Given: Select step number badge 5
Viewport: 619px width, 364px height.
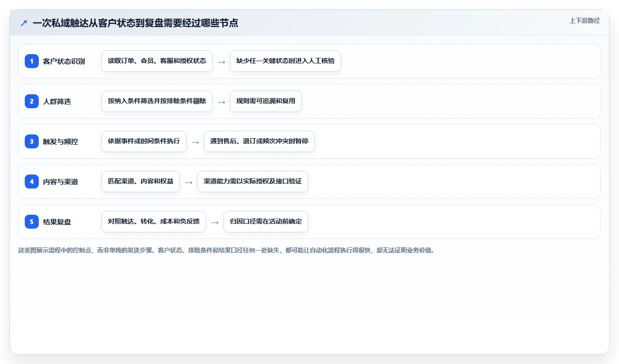Looking at the screenshot, I should [32, 221].
